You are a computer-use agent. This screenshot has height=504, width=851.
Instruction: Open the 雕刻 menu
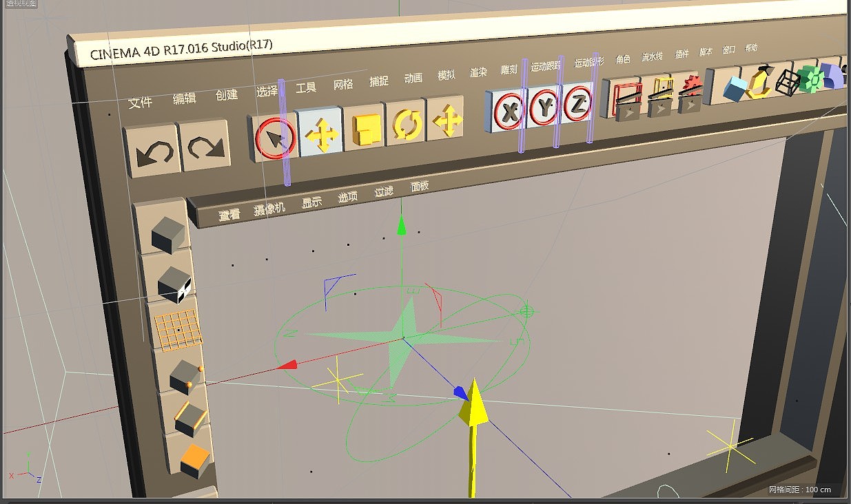tap(509, 70)
